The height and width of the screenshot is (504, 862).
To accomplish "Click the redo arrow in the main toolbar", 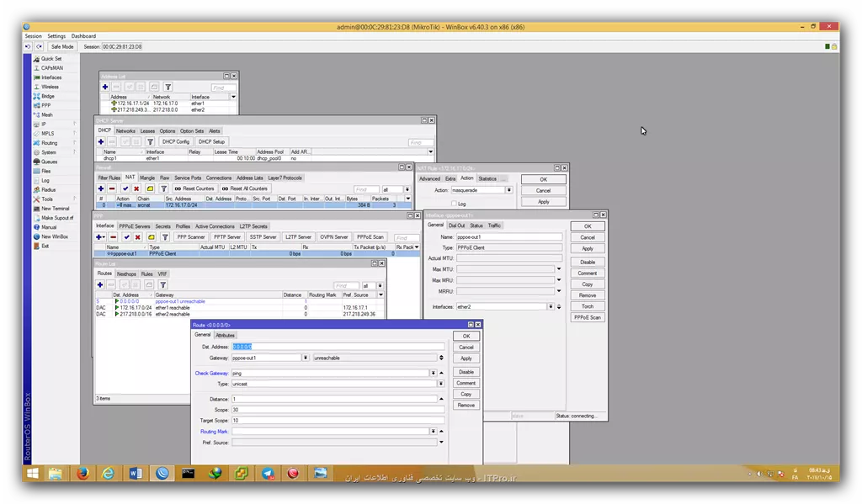I will pyautogui.click(x=39, y=47).
